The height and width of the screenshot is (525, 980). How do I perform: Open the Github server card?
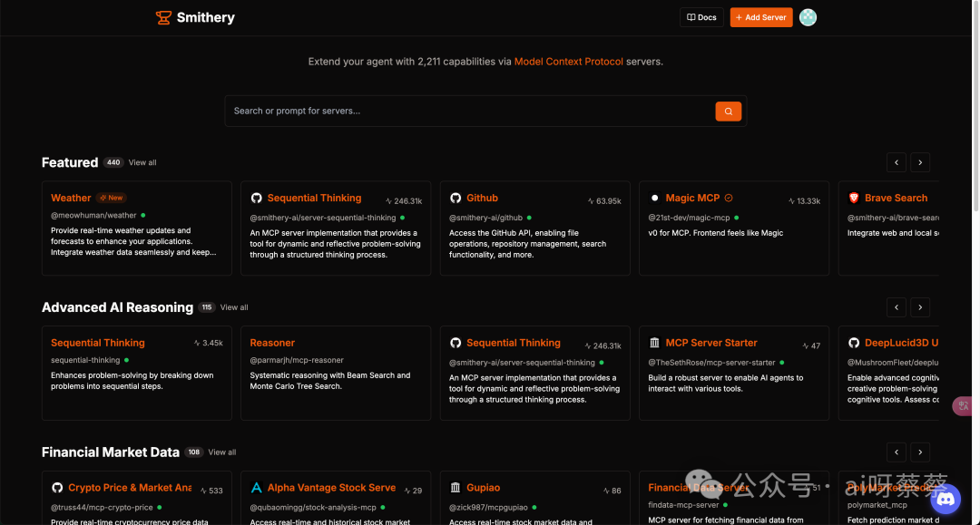pyautogui.click(x=483, y=198)
